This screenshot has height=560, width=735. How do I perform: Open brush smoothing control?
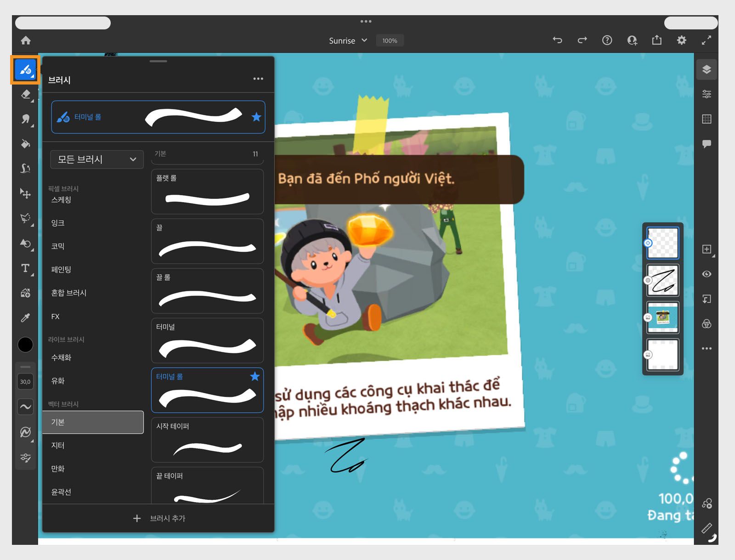[x=25, y=407]
